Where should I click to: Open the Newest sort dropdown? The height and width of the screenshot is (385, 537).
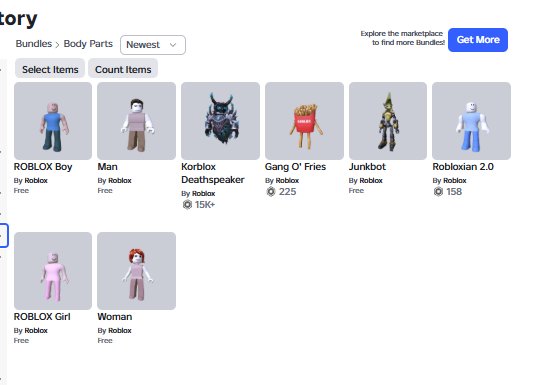coord(153,45)
